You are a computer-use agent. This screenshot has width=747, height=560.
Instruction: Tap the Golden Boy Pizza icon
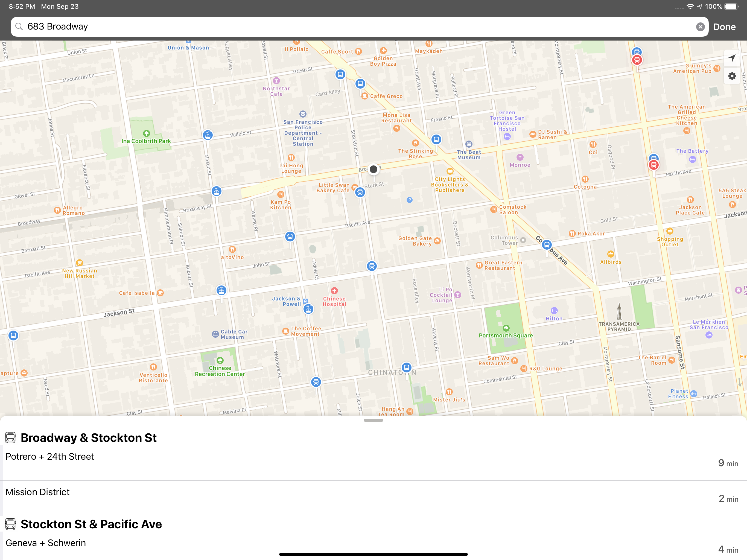point(383,51)
